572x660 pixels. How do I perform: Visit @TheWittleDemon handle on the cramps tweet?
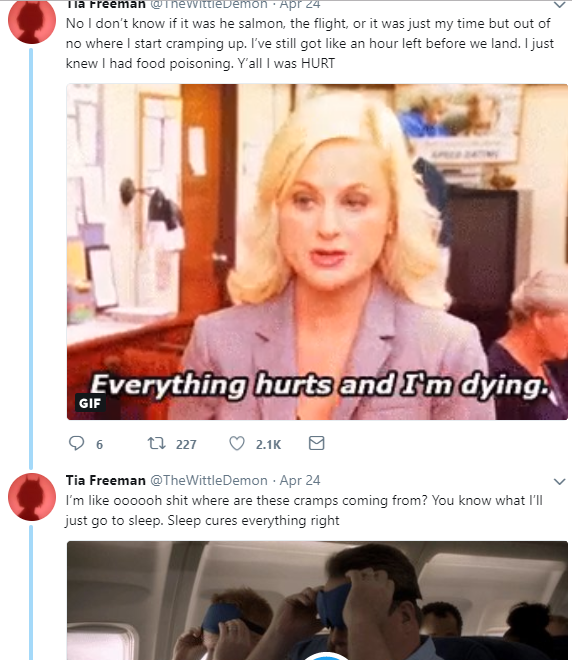[x=209, y=480]
